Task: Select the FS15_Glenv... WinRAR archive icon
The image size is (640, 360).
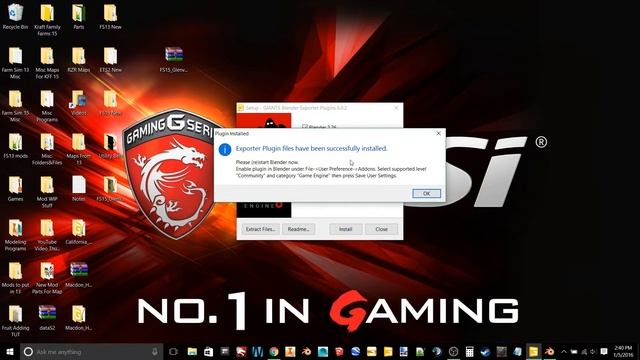Action: coord(174,60)
